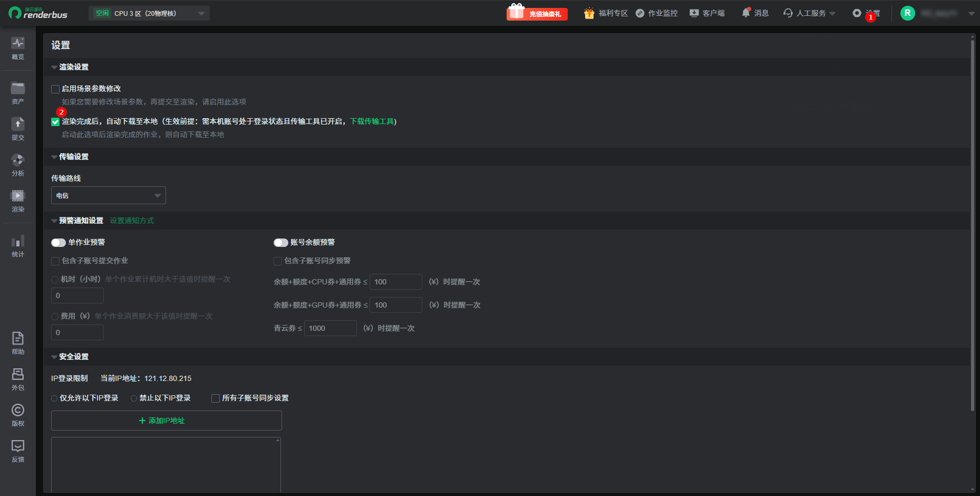Viewport: 980px width, 496px height.
Task: Toggle the 单作业预警 switch
Action: pos(59,243)
